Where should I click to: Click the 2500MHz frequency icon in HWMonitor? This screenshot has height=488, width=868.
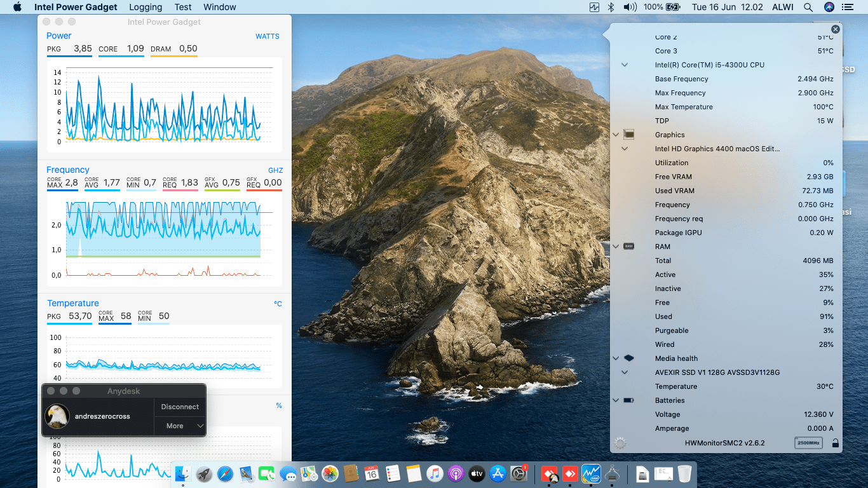pos(808,443)
